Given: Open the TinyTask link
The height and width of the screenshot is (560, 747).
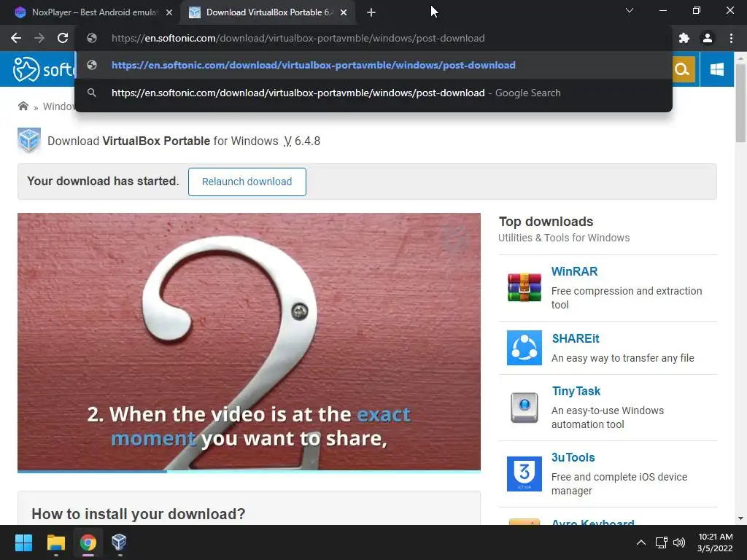Looking at the screenshot, I should tap(576, 391).
